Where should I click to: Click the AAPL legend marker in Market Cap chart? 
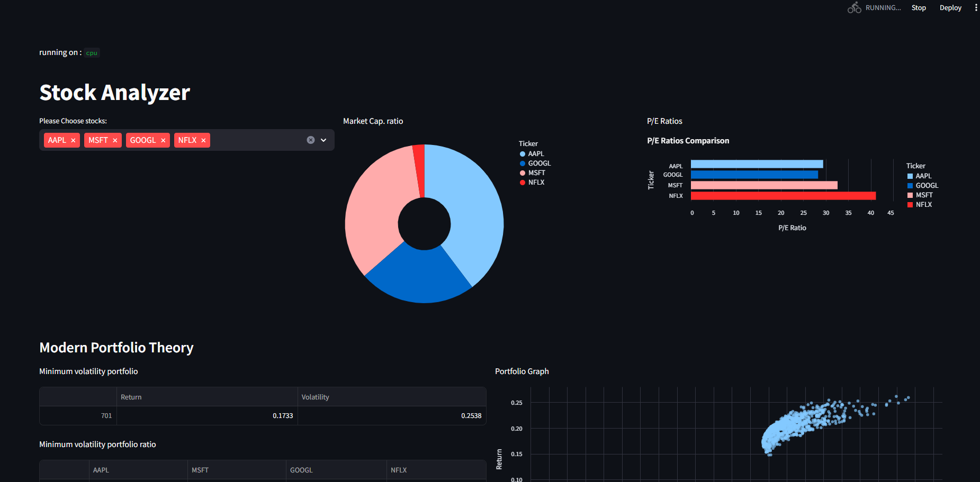tap(522, 153)
